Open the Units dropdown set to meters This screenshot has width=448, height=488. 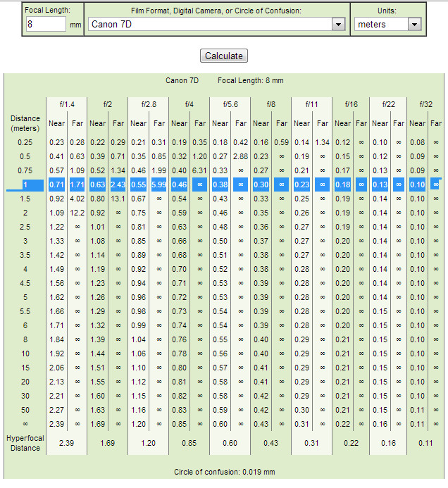tap(387, 25)
